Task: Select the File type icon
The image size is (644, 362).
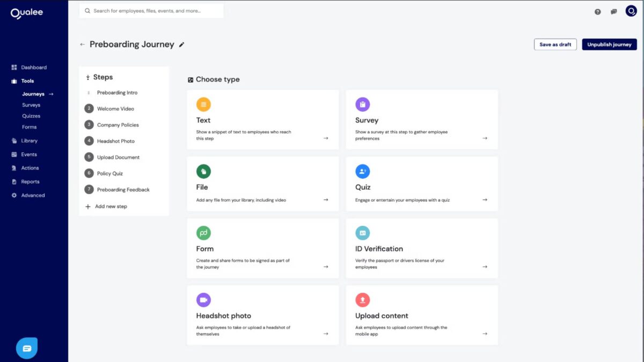Action: point(203,171)
